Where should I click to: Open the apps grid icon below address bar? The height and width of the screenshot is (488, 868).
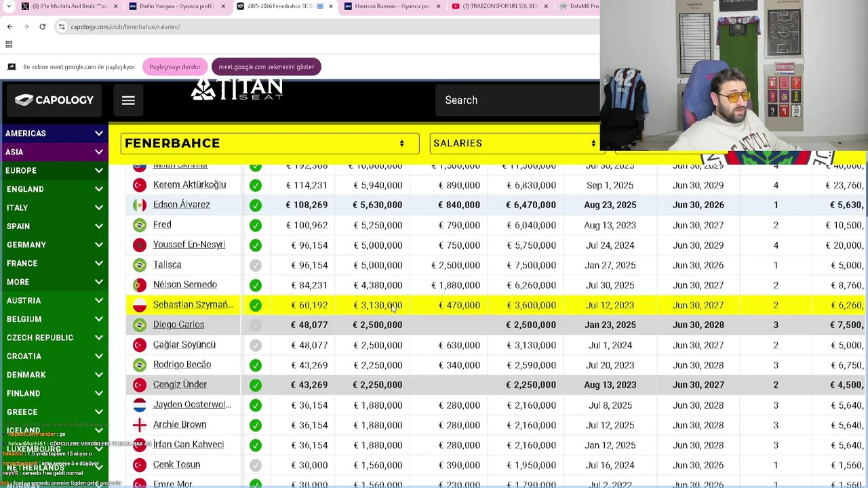click(9, 44)
